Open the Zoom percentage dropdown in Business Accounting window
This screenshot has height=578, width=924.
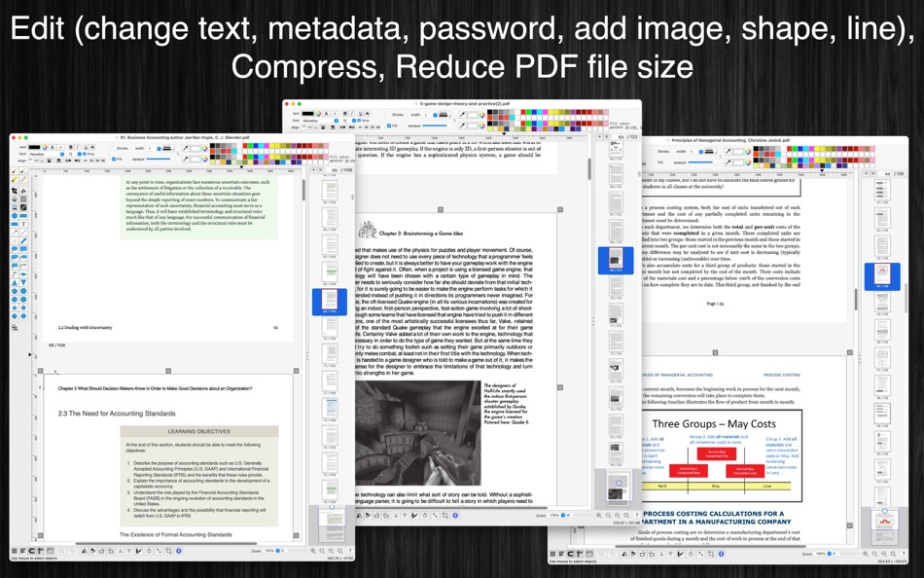271,551
